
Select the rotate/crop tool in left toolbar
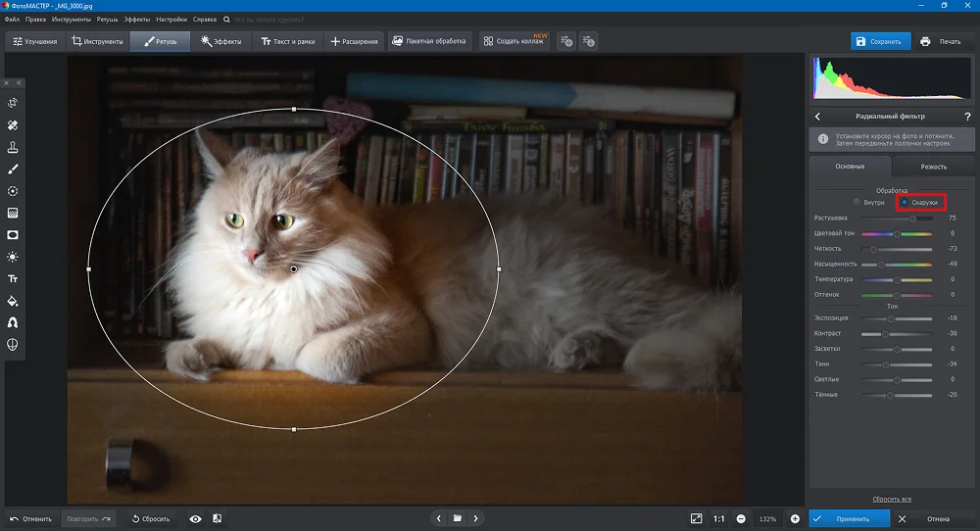pos(13,103)
